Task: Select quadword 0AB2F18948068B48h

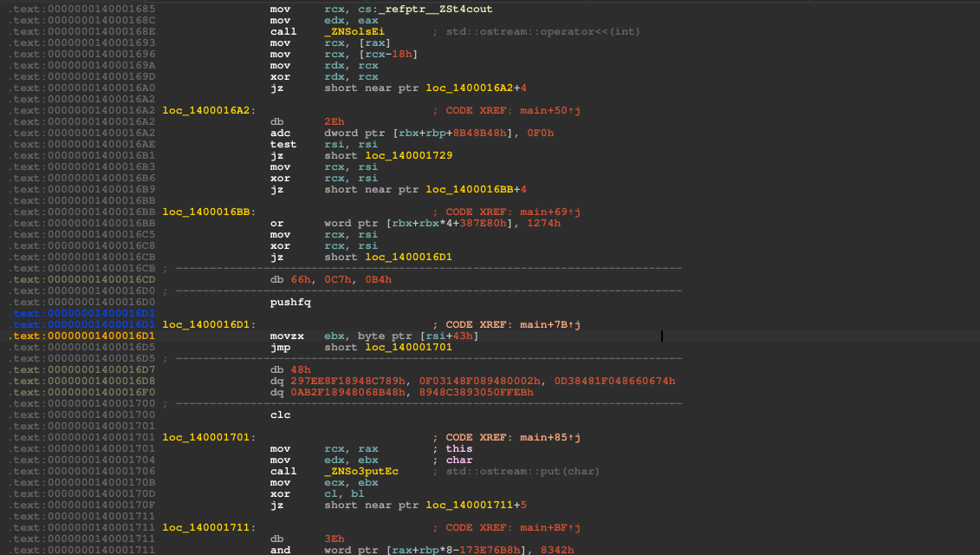Action: pyautogui.click(x=348, y=392)
